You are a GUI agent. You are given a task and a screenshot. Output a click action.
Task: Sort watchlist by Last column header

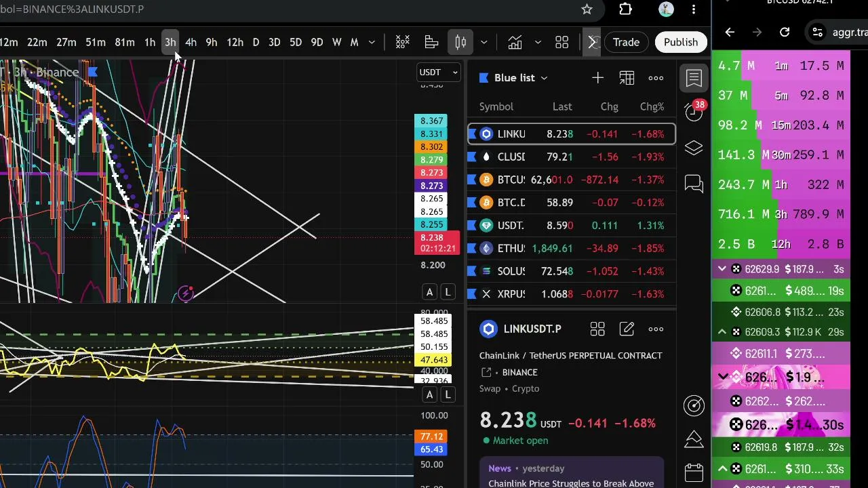click(562, 106)
